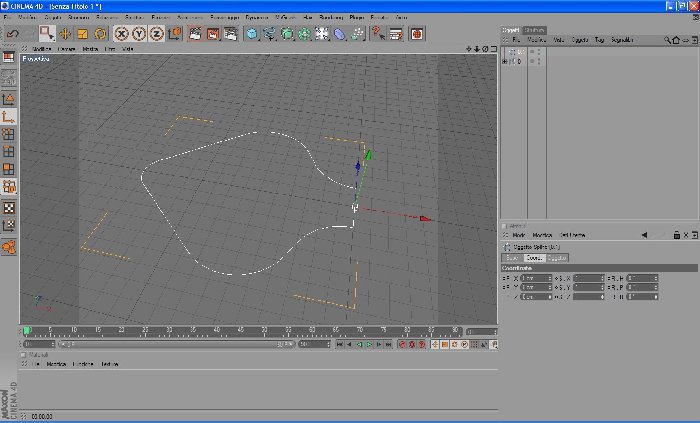Click the Make Editable icon in left sidebar
Image resolution: width=700 pixels, height=423 pixels.
click(x=8, y=79)
